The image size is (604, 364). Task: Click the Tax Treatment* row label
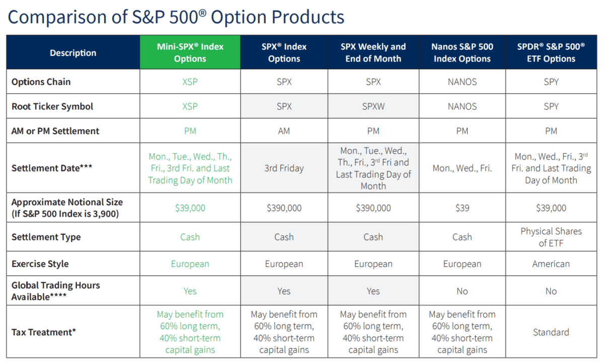pyautogui.click(x=44, y=332)
